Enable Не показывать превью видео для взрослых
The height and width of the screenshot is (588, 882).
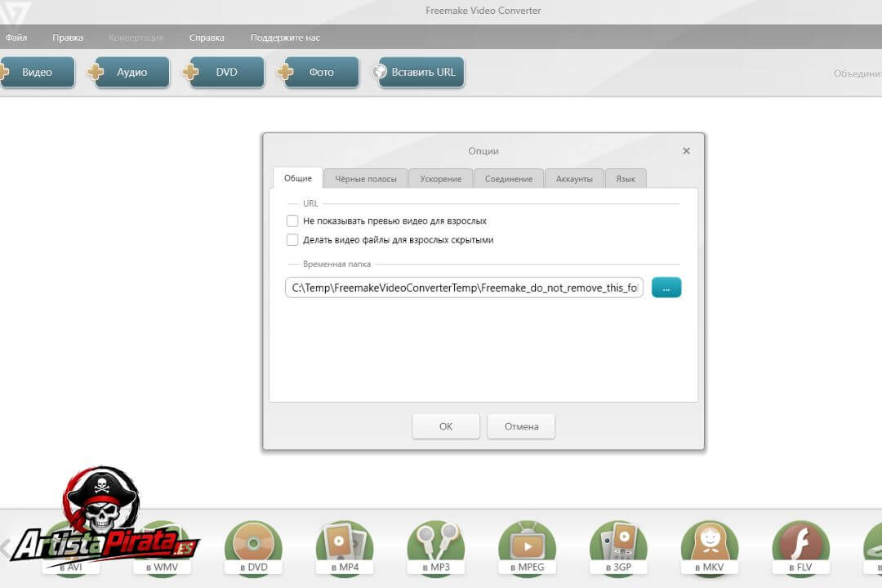tap(292, 220)
